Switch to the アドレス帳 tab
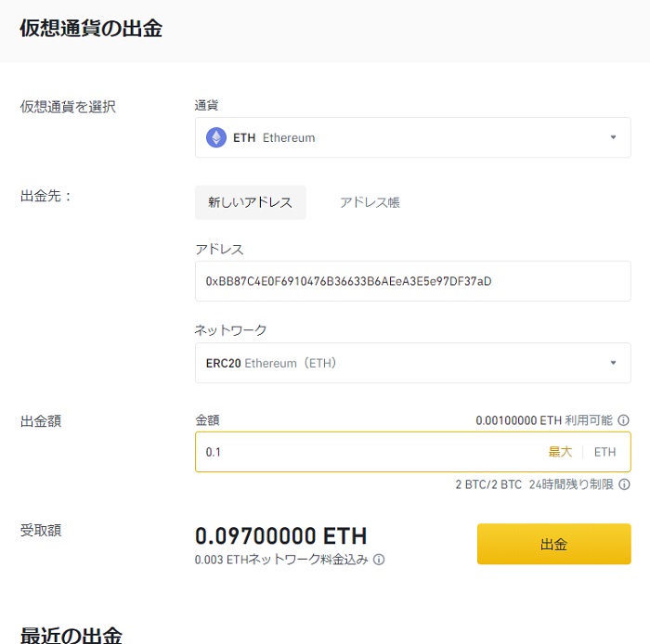Screen dimensions: 650x644 tap(370, 202)
